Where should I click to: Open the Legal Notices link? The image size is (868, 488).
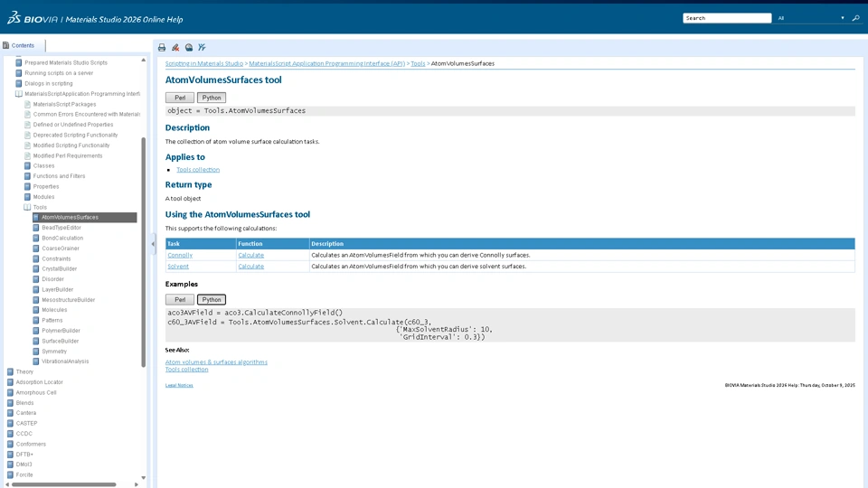(x=179, y=385)
